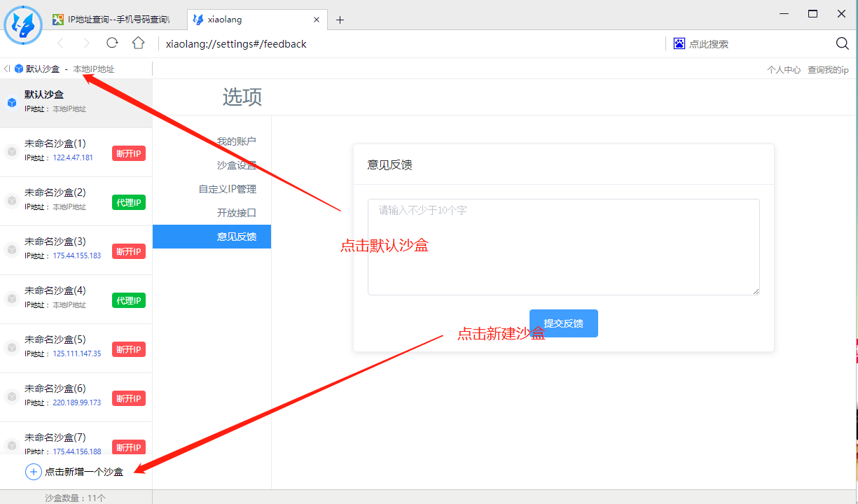Disconnect IP for 未命名沙盒(7)

(x=129, y=447)
